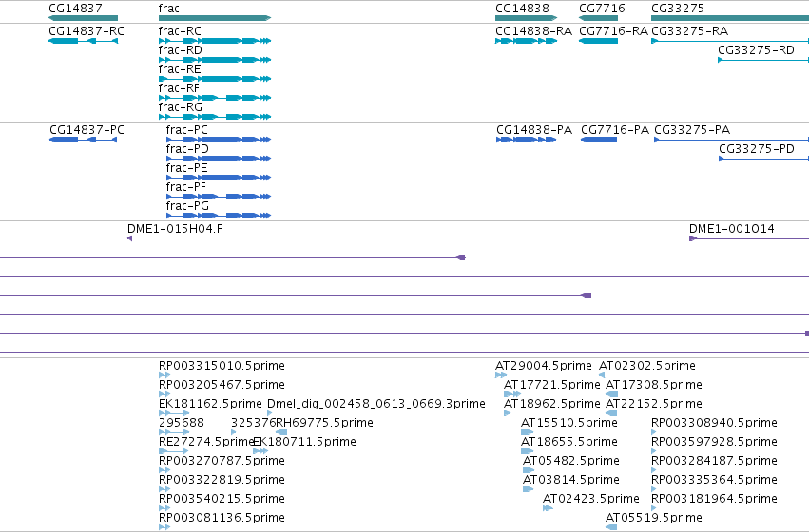
Task: Click the CG7716-RA transcript
Action: (x=599, y=41)
